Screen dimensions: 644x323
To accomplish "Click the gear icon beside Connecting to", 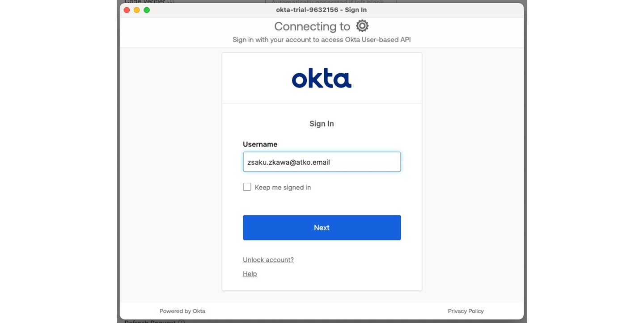I will 362,26.
